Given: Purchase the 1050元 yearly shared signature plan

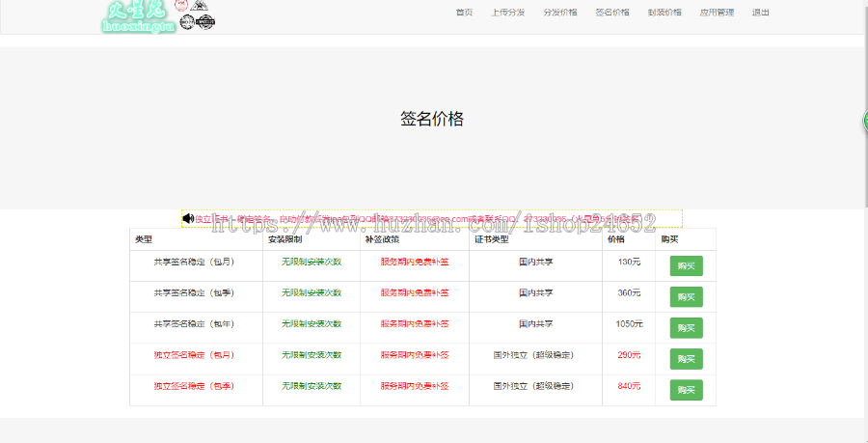Looking at the screenshot, I should [x=686, y=327].
